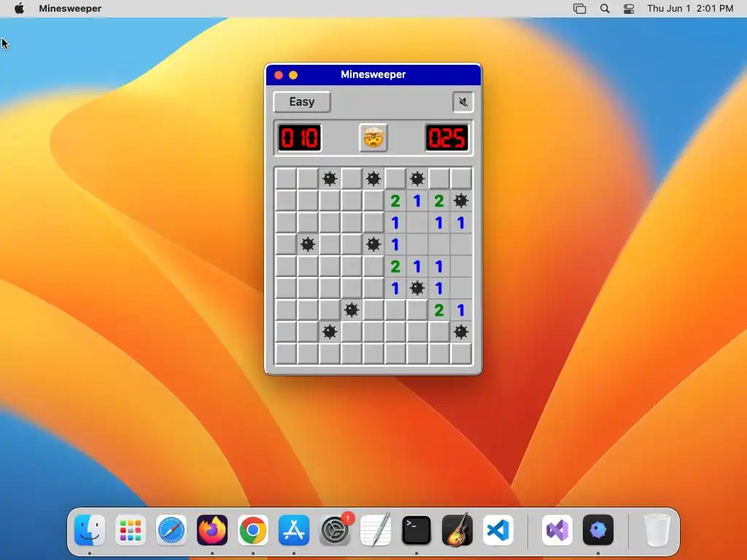747x560 pixels.
Task: Click the blue 1 directly below the edge mine
Action: [461, 223]
